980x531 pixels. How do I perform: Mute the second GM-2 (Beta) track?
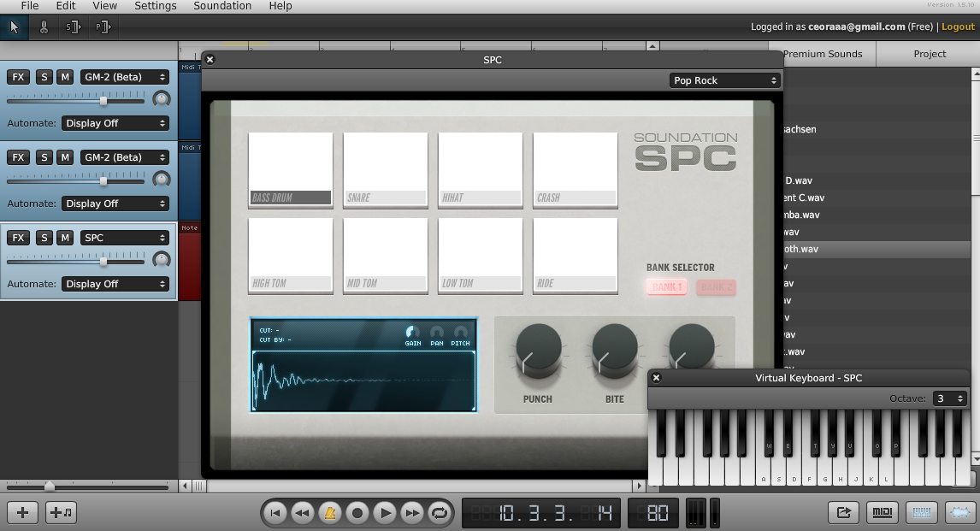click(65, 157)
